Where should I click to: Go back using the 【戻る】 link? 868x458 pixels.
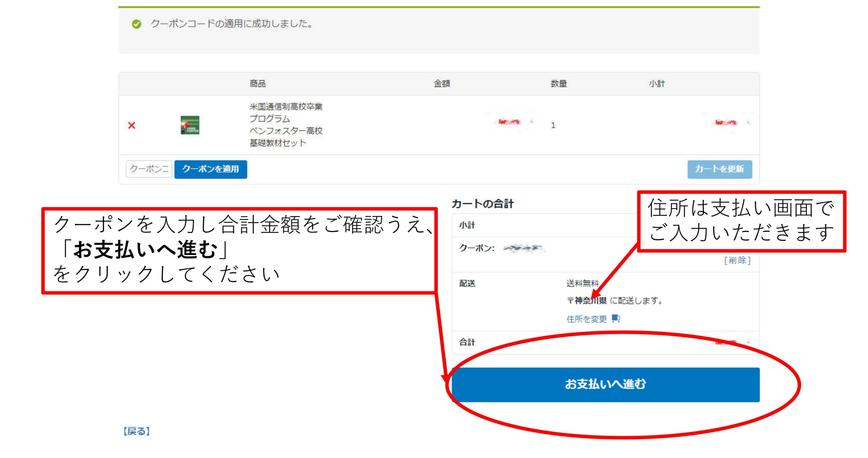(136, 431)
